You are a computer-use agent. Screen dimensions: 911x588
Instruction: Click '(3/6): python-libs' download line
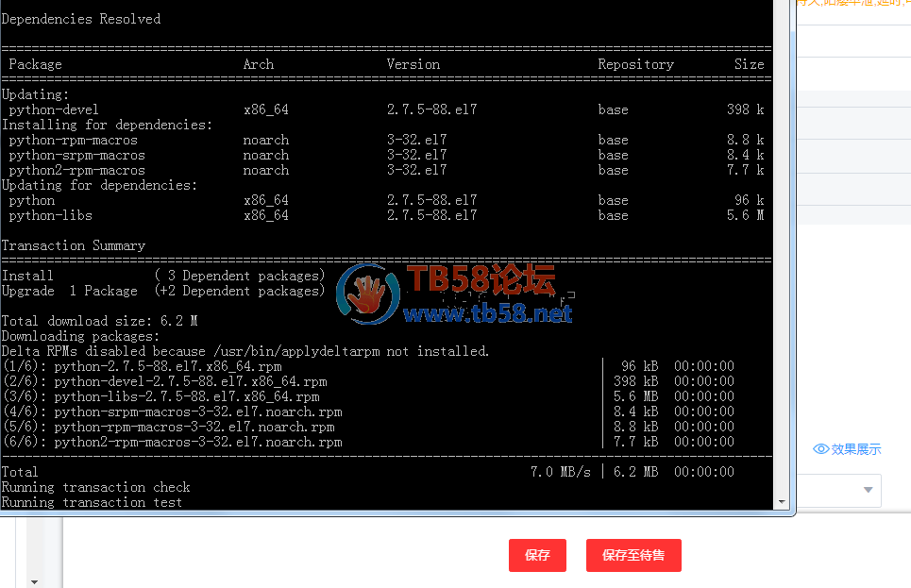(161, 396)
